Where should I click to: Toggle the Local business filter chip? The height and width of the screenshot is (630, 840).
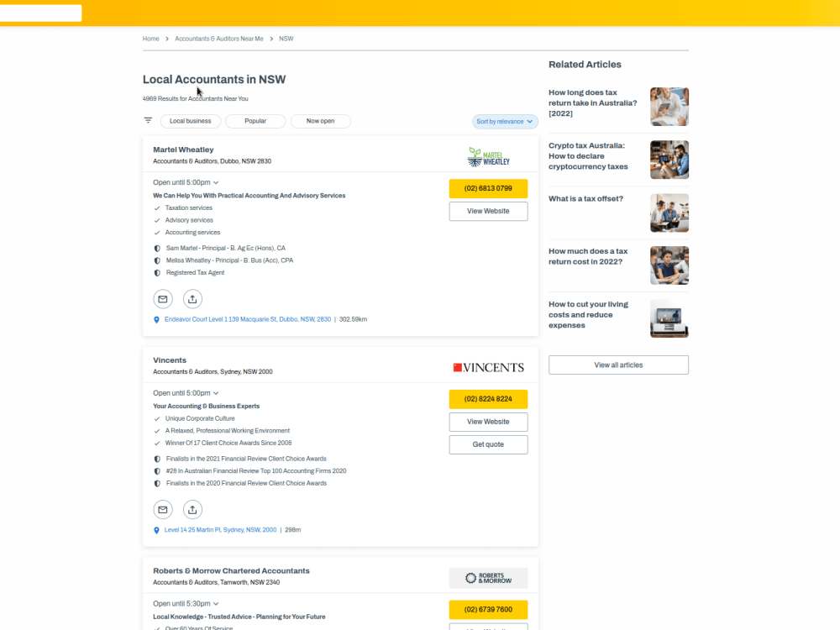pos(190,121)
